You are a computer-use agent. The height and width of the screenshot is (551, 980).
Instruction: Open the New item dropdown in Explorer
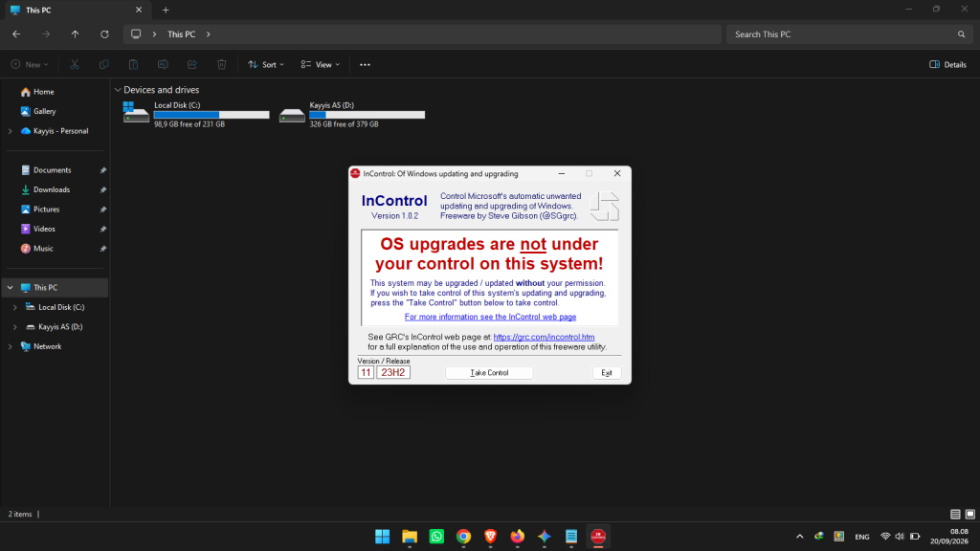30,64
